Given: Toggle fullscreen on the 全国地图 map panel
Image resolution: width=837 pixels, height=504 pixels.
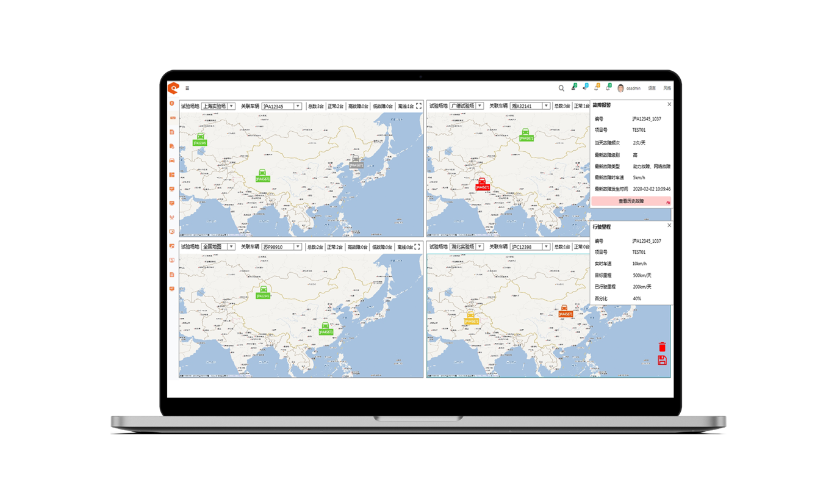Looking at the screenshot, I should [417, 247].
